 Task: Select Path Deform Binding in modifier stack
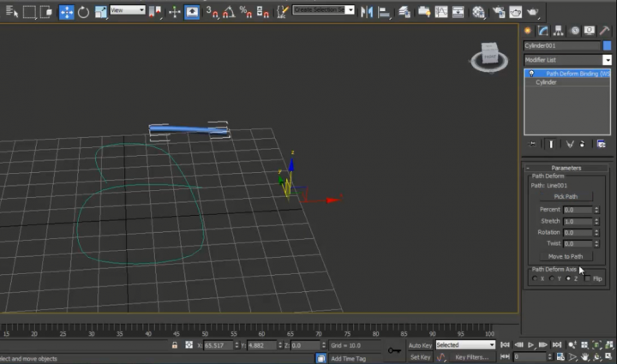(x=576, y=75)
